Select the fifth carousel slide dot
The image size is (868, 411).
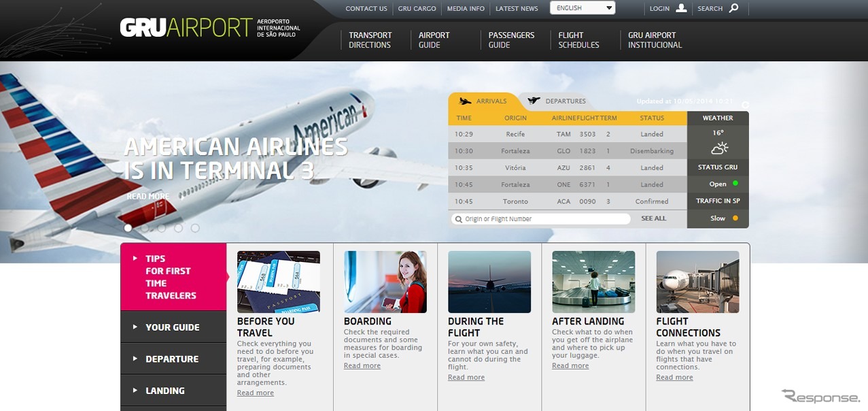[195, 228]
